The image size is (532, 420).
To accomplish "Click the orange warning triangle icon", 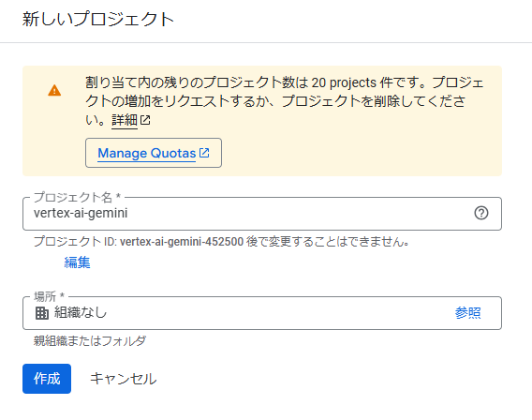I will tap(54, 91).
